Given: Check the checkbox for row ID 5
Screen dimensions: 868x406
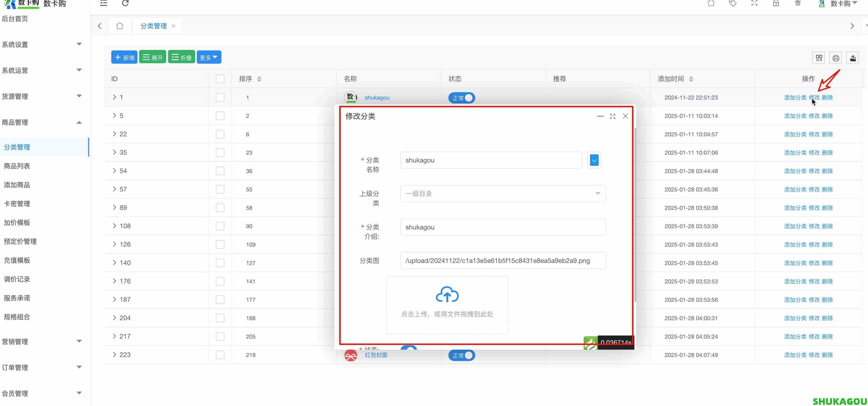Looking at the screenshot, I should pyautogui.click(x=220, y=116).
